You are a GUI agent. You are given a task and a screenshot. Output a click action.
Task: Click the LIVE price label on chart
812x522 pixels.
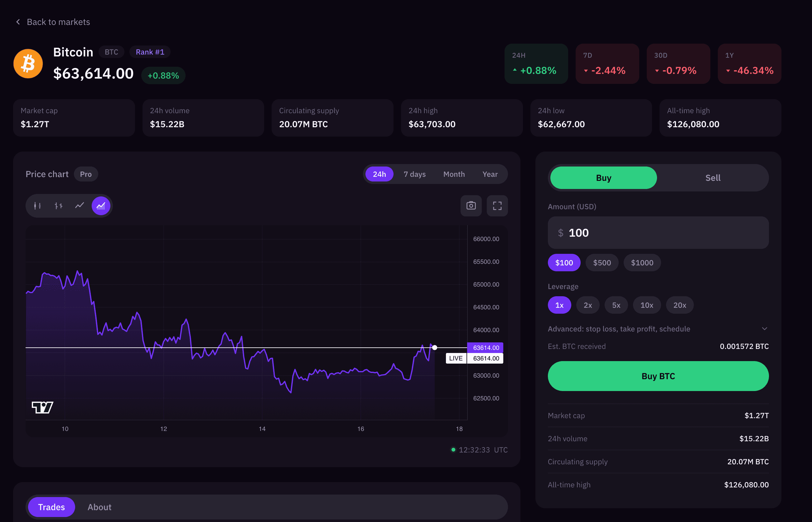point(456,358)
